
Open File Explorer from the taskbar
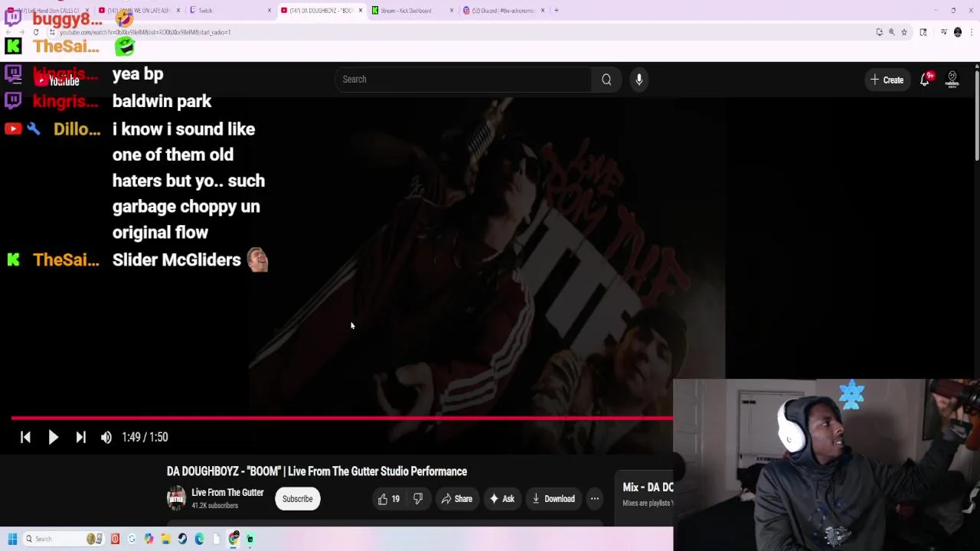pyautogui.click(x=165, y=539)
